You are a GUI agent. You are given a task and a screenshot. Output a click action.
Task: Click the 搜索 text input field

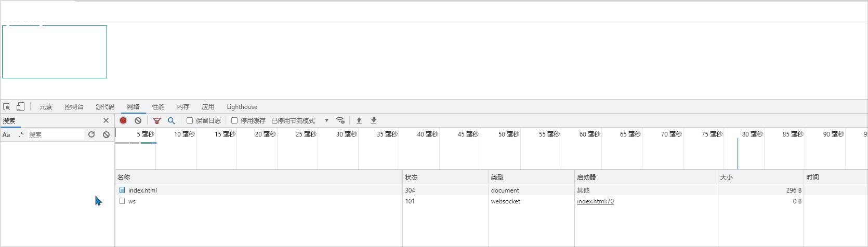pyautogui.click(x=55, y=134)
